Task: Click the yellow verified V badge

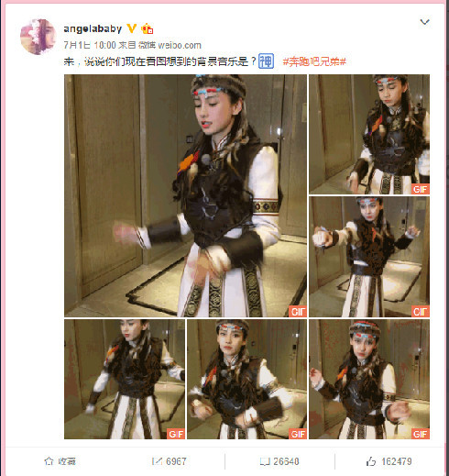Action: coord(132,28)
